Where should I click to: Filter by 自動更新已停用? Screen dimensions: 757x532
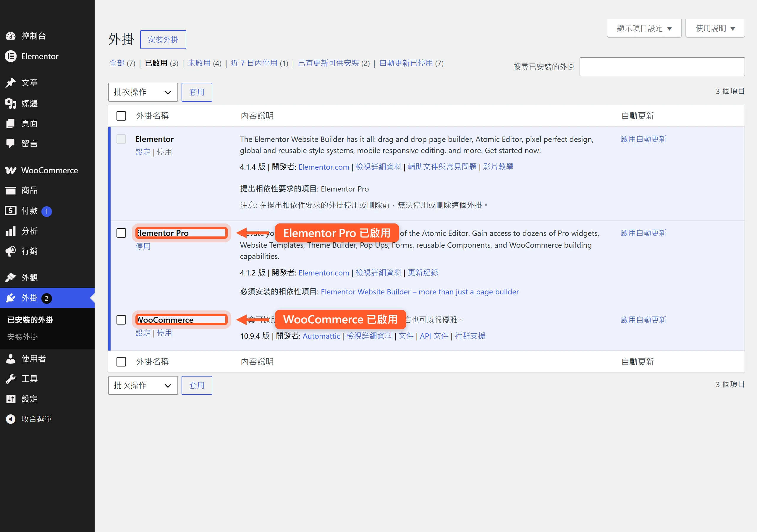(x=406, y=63)
